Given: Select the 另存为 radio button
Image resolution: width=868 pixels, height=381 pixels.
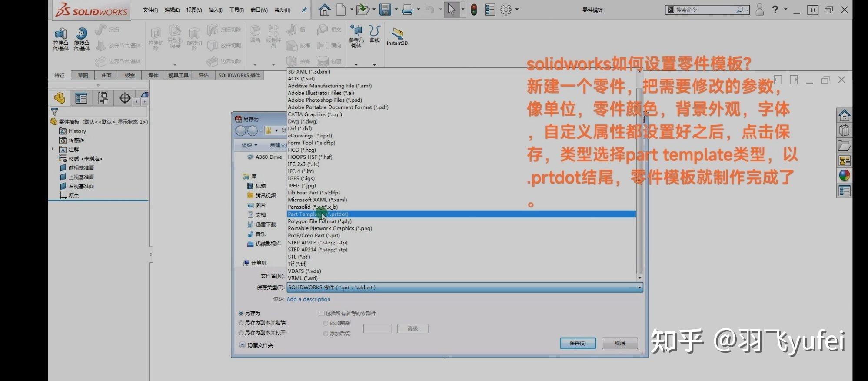Looking at the screenshot, I should tap(241, 313).
